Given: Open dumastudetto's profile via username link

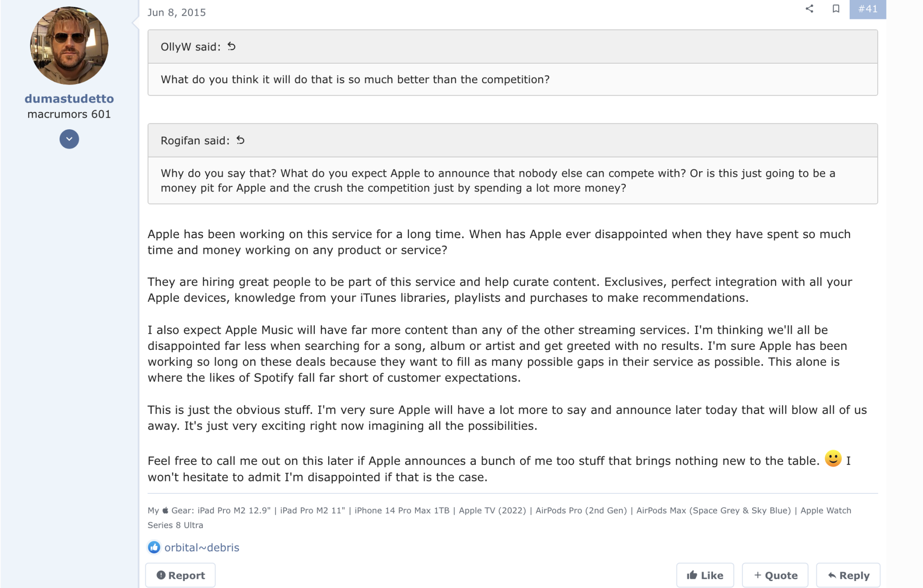Looking at the screenshot, I should [x=69, y=98].
